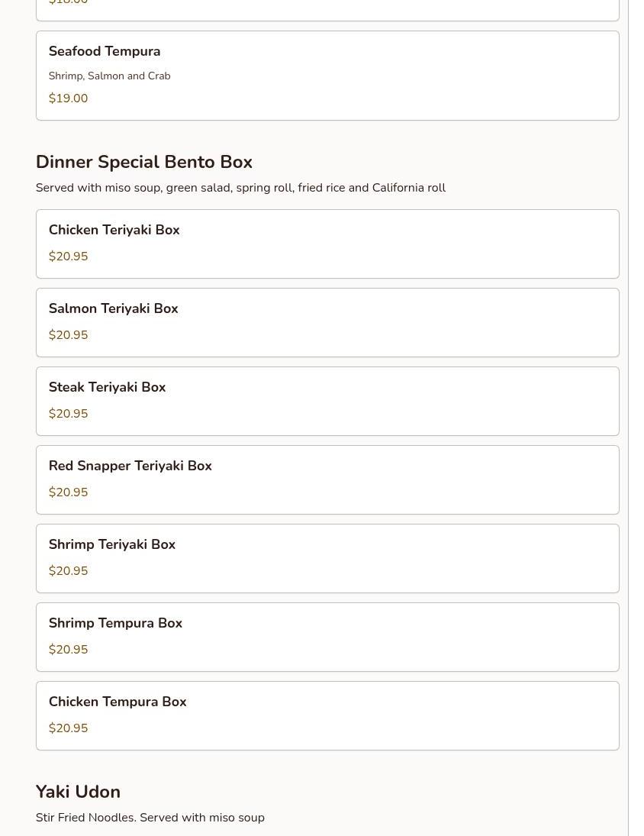Click the price under Chicken Teriyaki Box
The height and width of the screenshot is (836, 644).
[68, 257]
